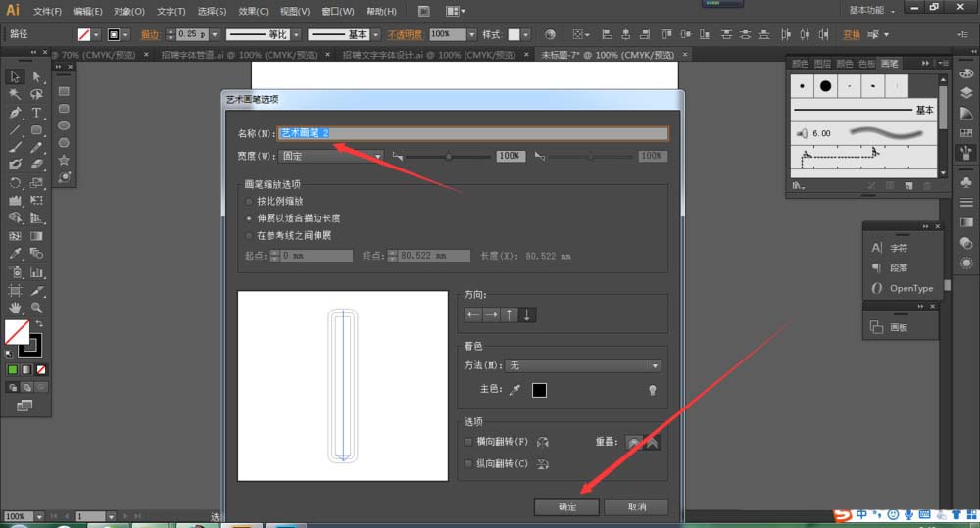The height and width of the screenshot is (528, 980).
Task: Set brush direction to down arrow
Action: [x=527, y=314]
